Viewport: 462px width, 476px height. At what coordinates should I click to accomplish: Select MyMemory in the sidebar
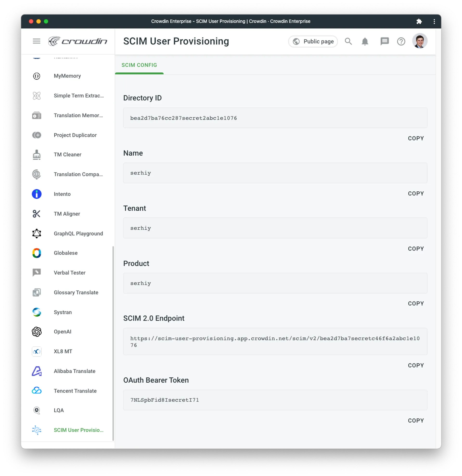click(68, 76)
